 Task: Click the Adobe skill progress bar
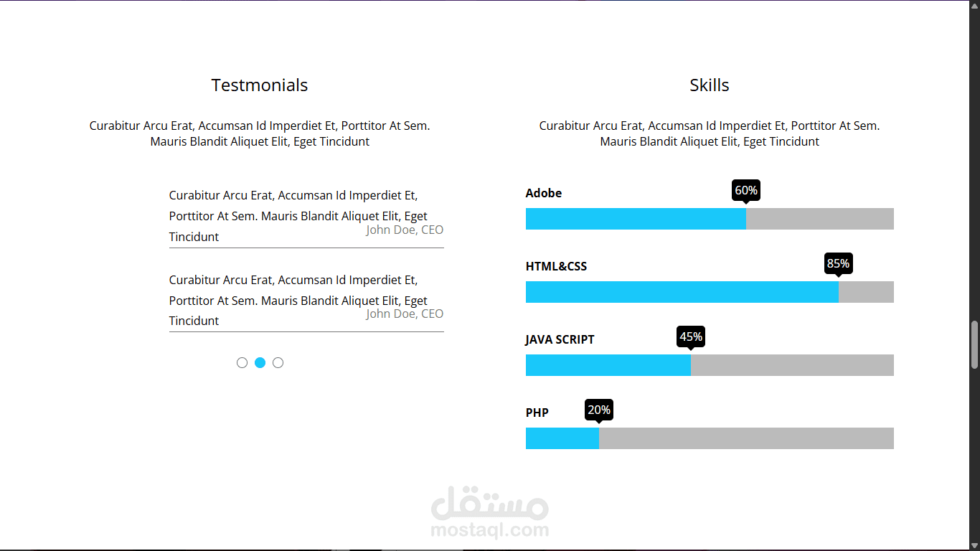[710, 219]
